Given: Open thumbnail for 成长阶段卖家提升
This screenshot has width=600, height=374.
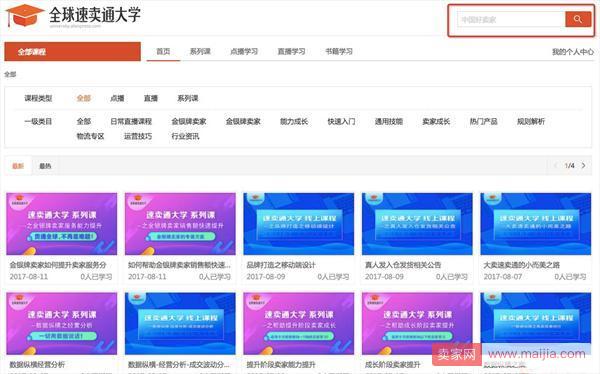Looking at the screenshot, I should 417,324.
